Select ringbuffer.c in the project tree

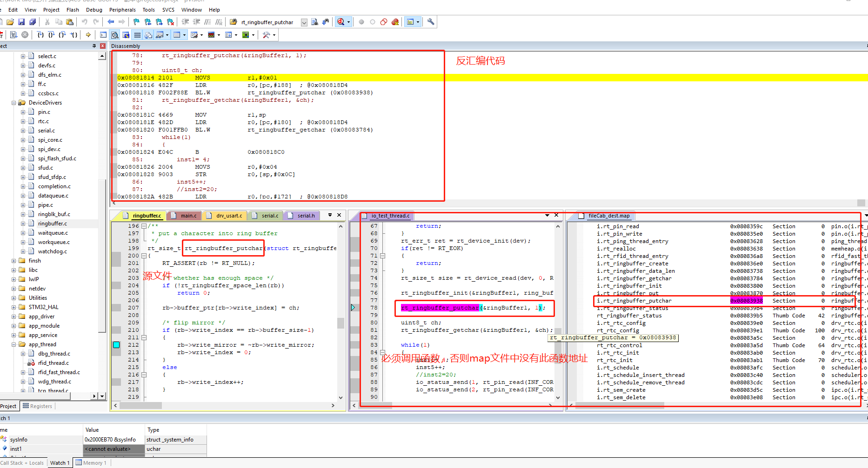52,224
